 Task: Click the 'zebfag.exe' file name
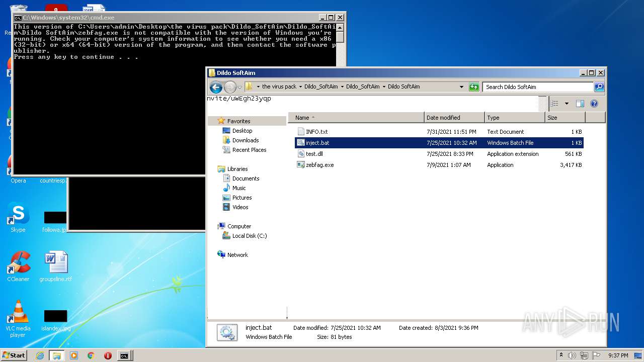(x=319, y=165)
